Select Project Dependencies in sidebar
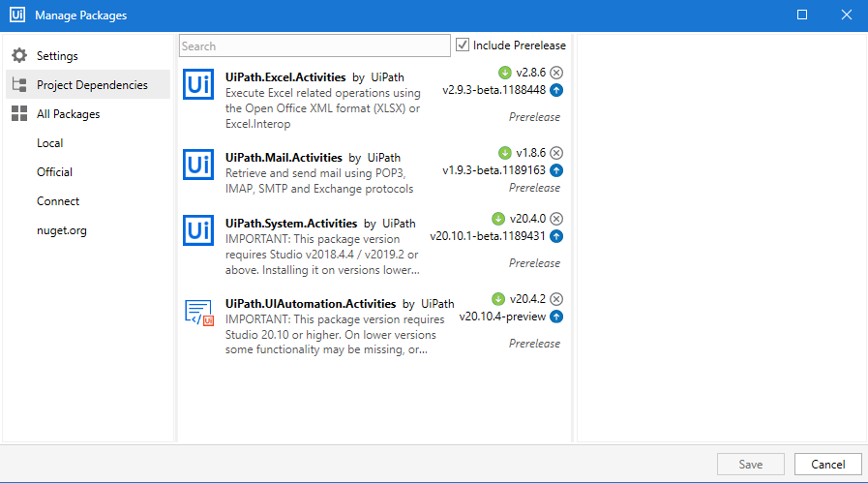The width and height of the screenshot is (868, 483). point(88,85)
